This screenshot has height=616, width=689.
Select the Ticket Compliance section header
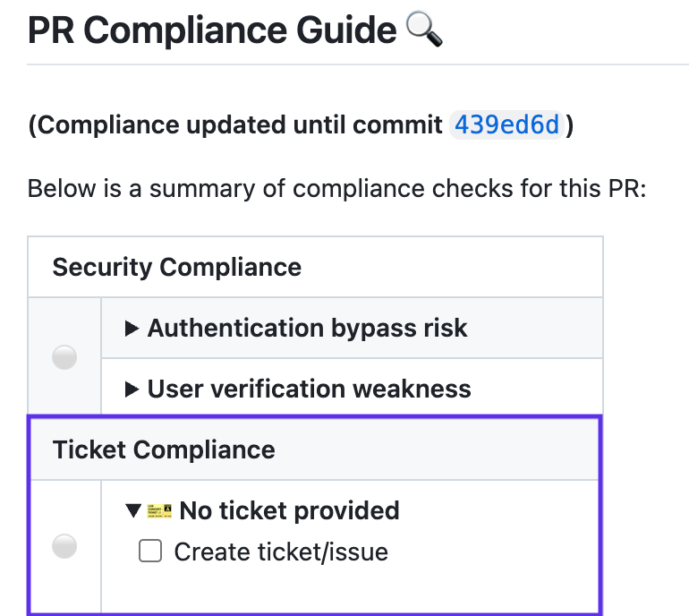(164, 449)
